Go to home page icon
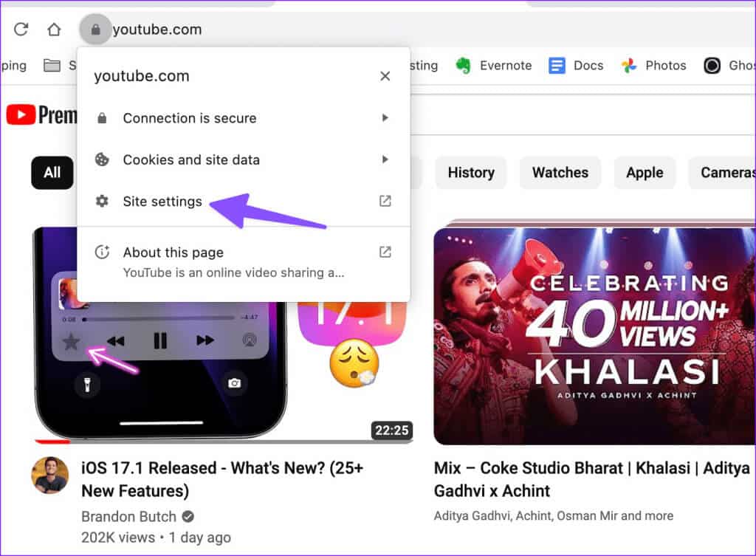 [54, 30]
